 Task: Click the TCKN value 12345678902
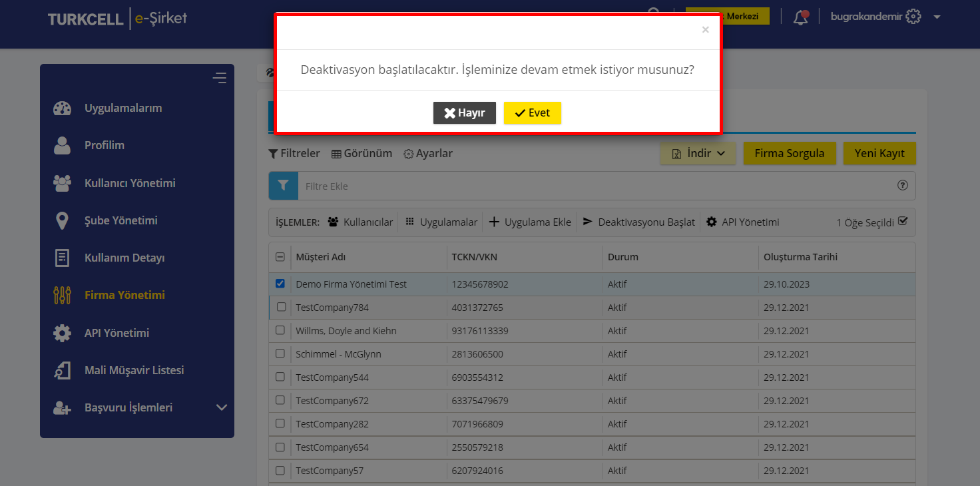point(480,284)
